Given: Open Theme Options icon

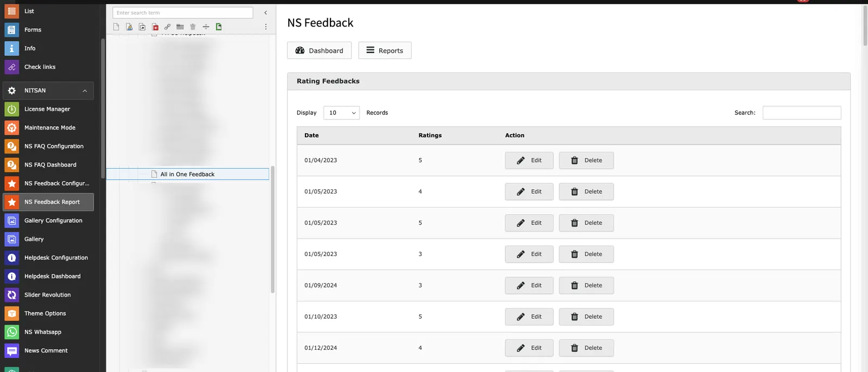Looking at the screenshot, I should [x=11, y=313].
